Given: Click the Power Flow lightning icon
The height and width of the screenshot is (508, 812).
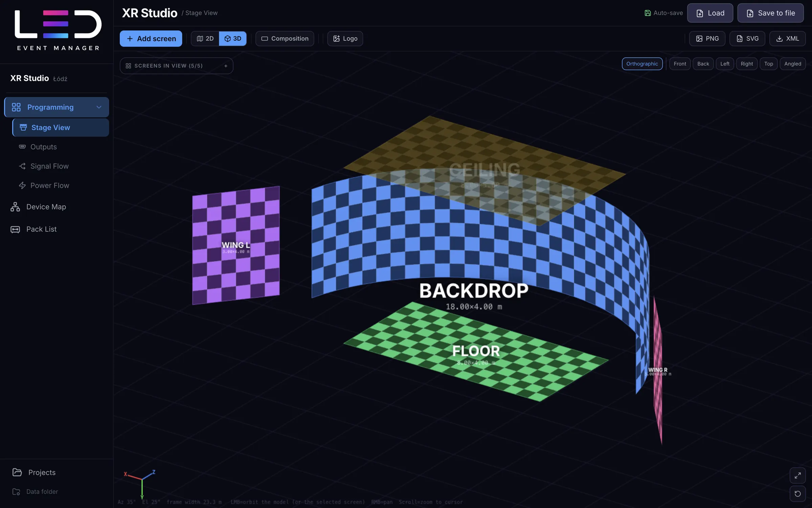Looking at the screenshot, I should point(22,186).
